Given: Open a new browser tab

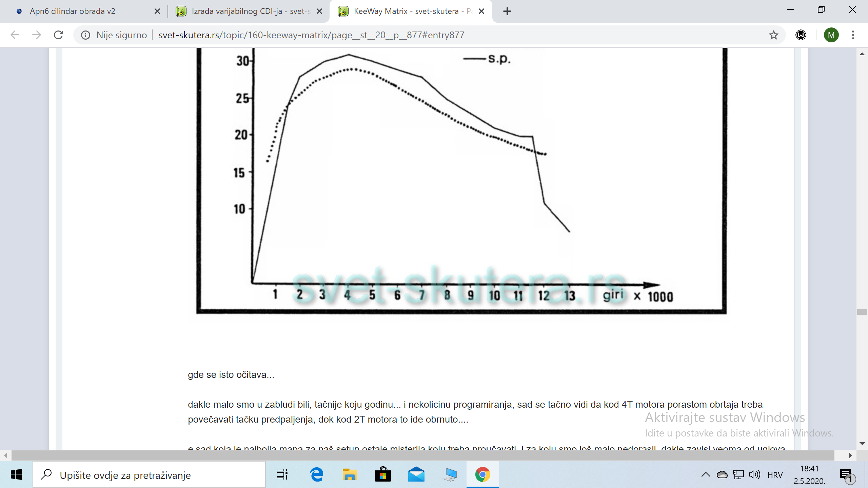Looking at the screenshot, I should click(507, 11).
